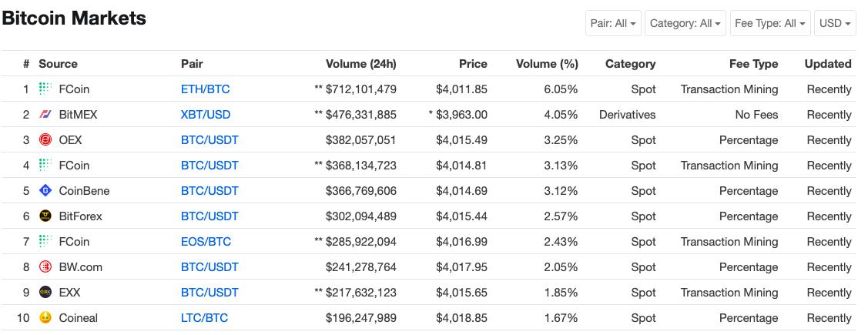
Task: Sort by the Updated column header
Action: [x=827, y=64]
